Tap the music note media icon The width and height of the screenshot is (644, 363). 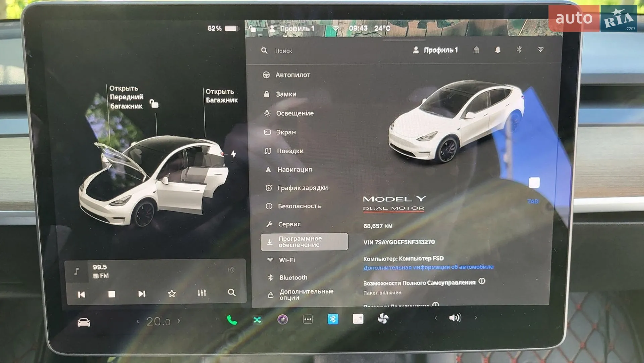(76, 271)
